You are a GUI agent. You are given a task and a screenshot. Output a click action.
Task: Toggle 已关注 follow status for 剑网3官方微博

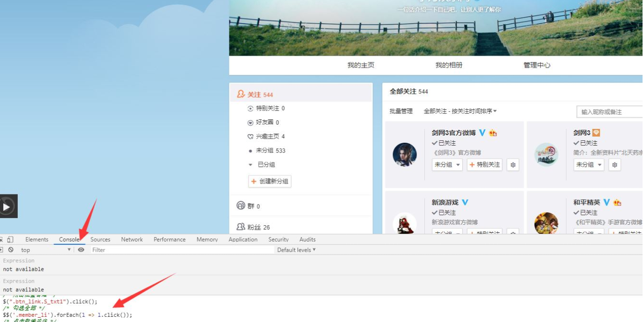tap(444, 143)
